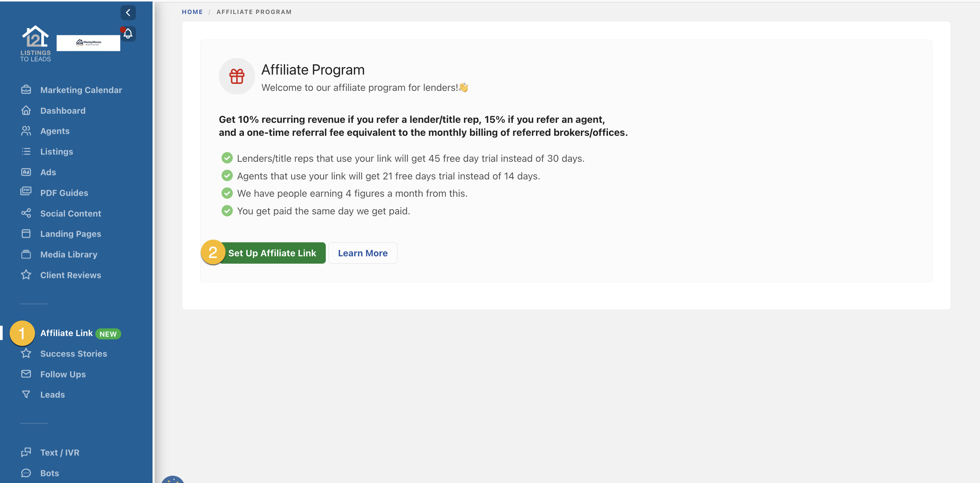
Task: Open notifications via the bell icon
Action: (128, 34)
